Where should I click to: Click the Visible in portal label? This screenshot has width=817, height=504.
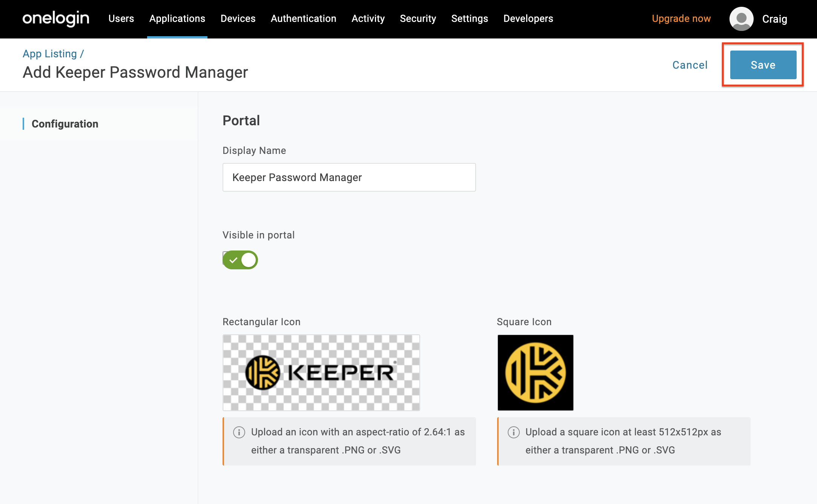(x=258, y=235)
